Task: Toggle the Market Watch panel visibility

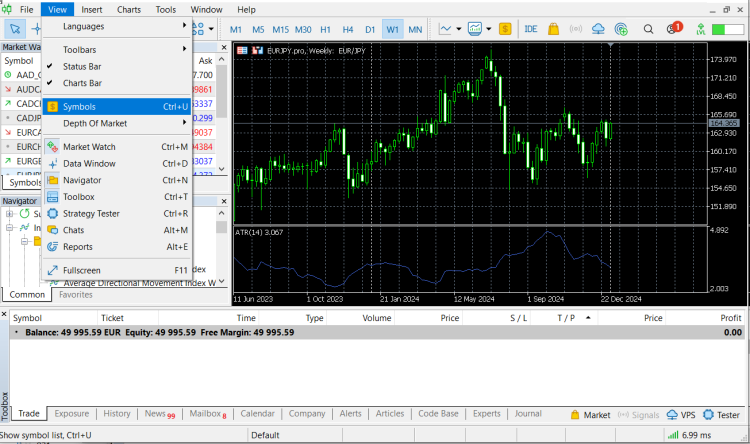Action: coord(89,147)
